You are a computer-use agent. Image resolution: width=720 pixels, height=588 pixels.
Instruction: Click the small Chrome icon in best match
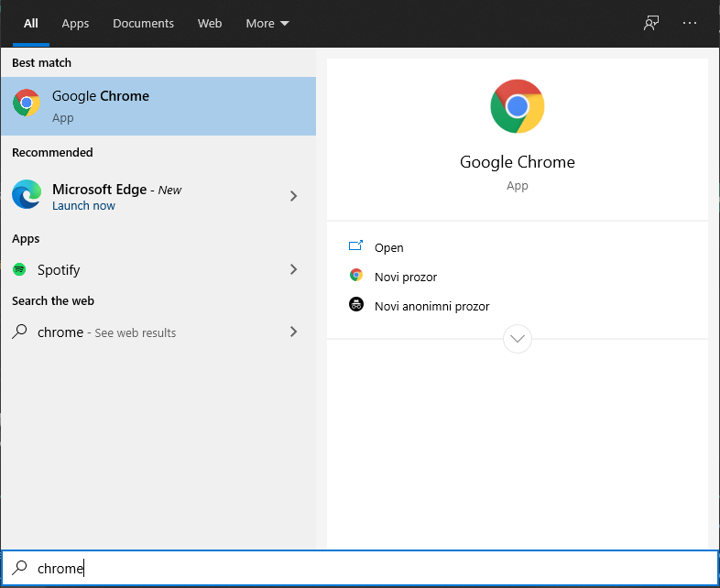[27, 103]
